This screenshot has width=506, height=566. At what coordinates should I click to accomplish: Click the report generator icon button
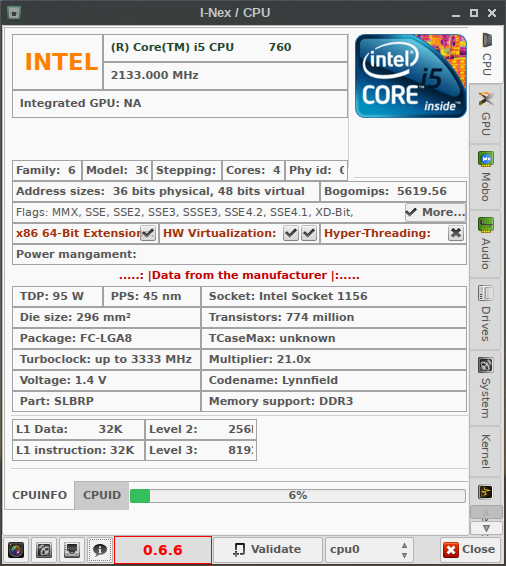[x=44, y=550]
